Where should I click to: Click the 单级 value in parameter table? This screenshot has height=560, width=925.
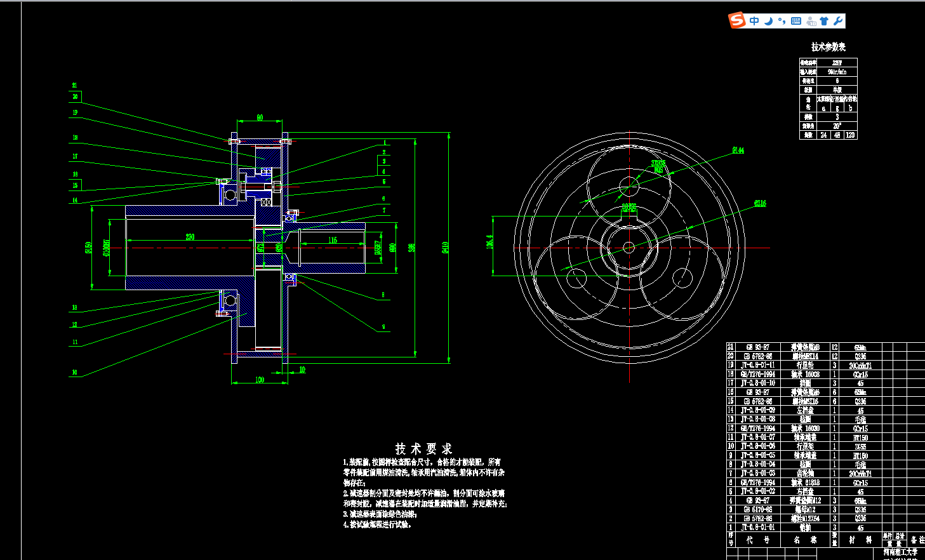(837, 90)
